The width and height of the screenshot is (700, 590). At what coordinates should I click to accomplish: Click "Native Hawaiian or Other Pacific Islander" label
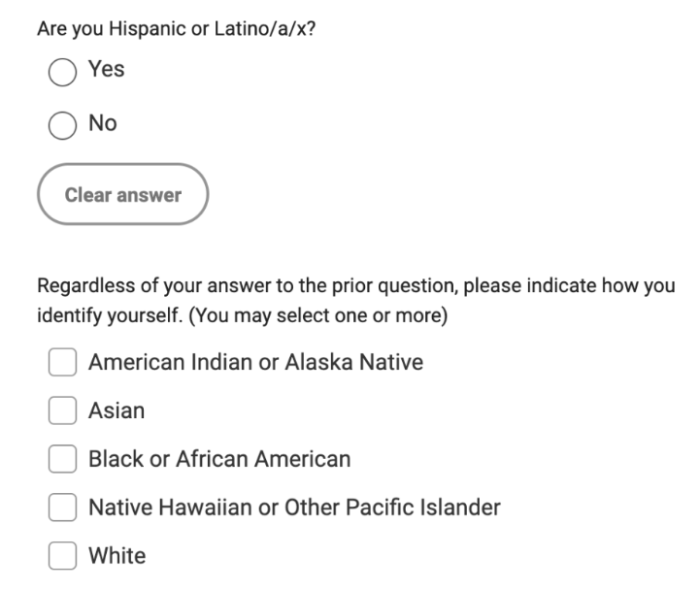[294, 508]
